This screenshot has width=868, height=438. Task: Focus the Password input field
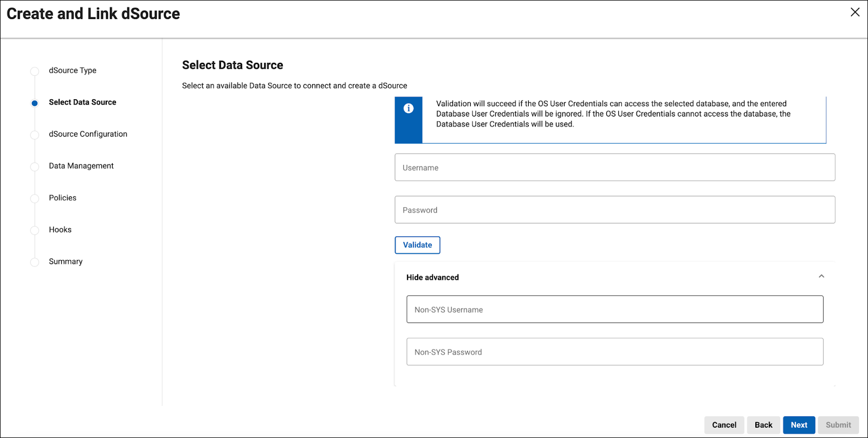coord(614,210)
